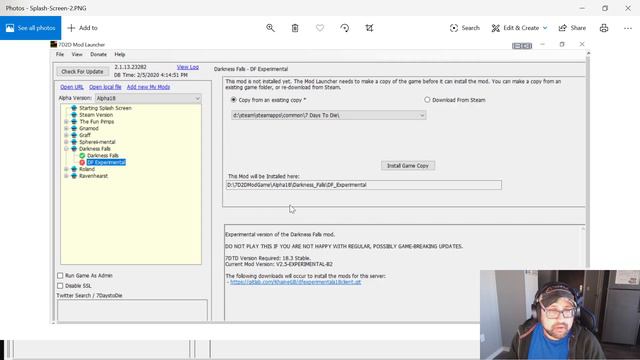Click the Install Game Copy button

point(408,166)
